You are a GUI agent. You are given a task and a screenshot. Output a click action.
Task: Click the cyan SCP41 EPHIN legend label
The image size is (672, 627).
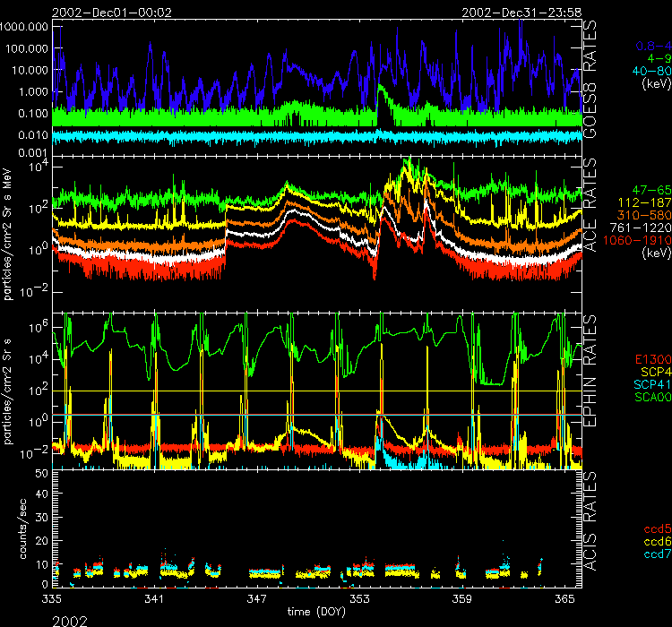pos(651,384)
